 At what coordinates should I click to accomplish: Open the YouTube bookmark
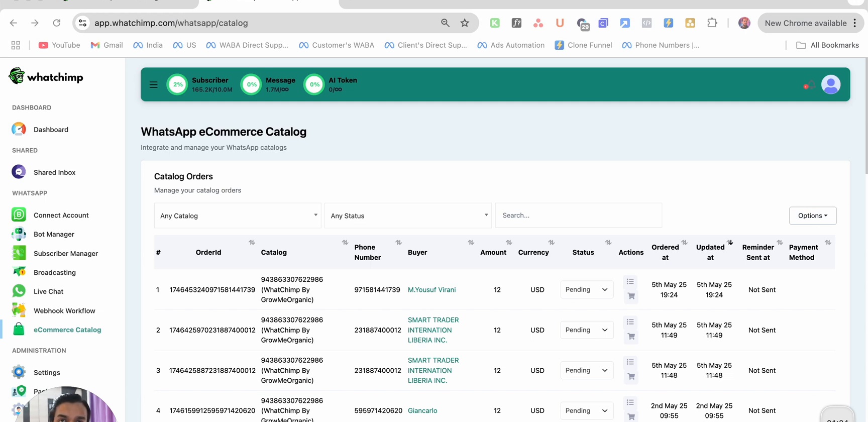pos(59,45)
